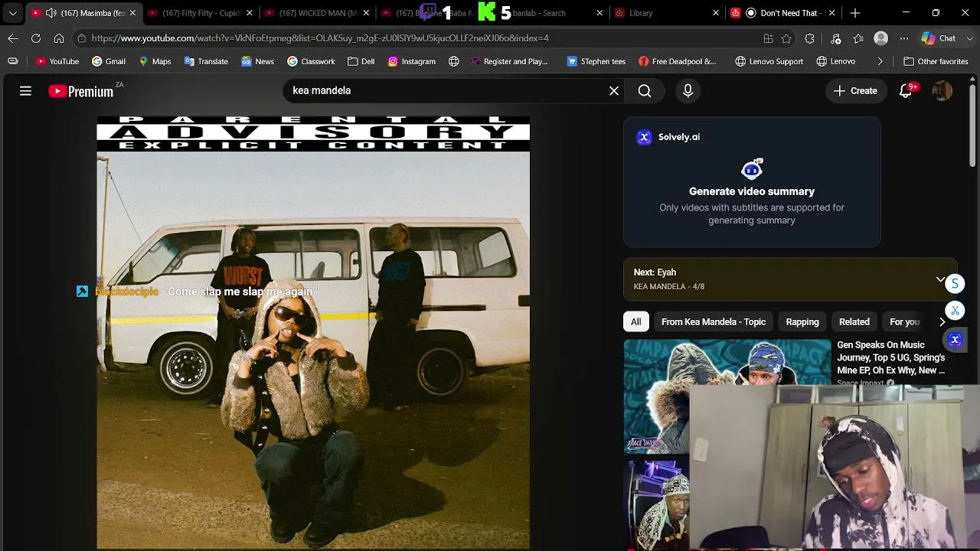980x551 pixels.
Task: Go to YouTube Premium home logo
Action: pos(80,91)
